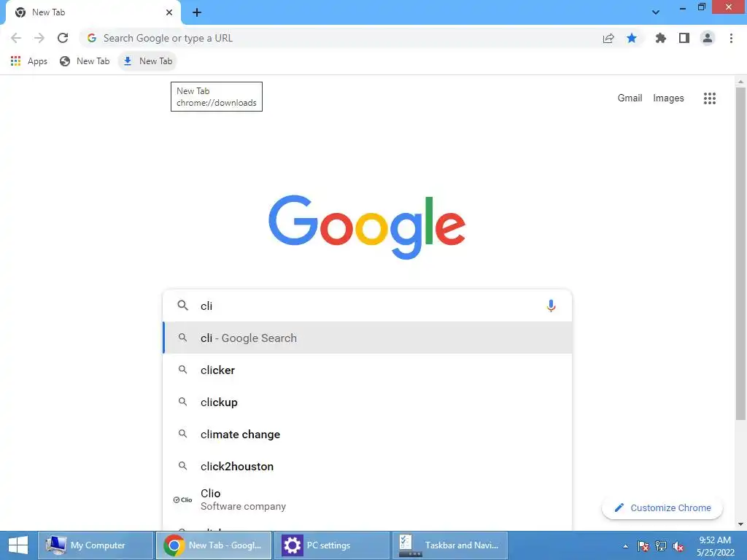Viewport: 747px width, 560px height.
Task: Select 'click2houston' suggestion
Action: click(368, 466)
